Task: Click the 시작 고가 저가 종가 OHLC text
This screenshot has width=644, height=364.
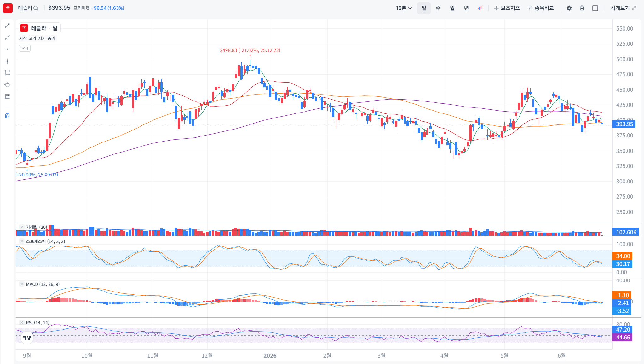Action: pos(37,38)
